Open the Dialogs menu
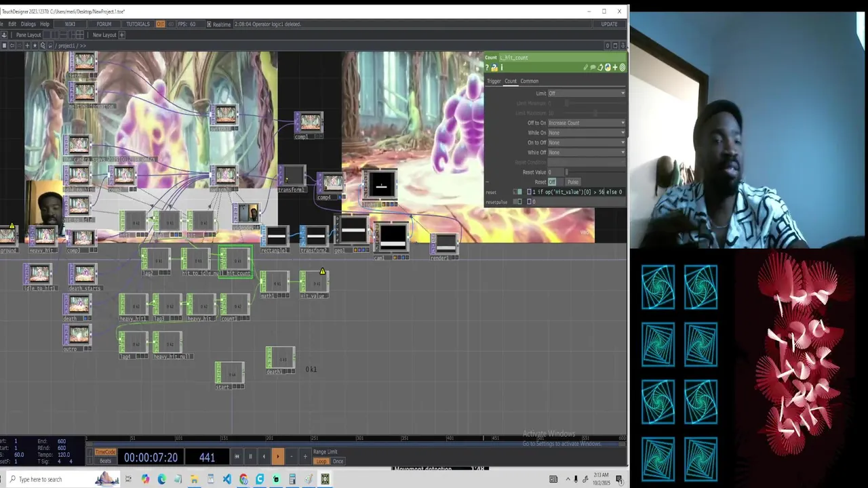 [28, 24]
